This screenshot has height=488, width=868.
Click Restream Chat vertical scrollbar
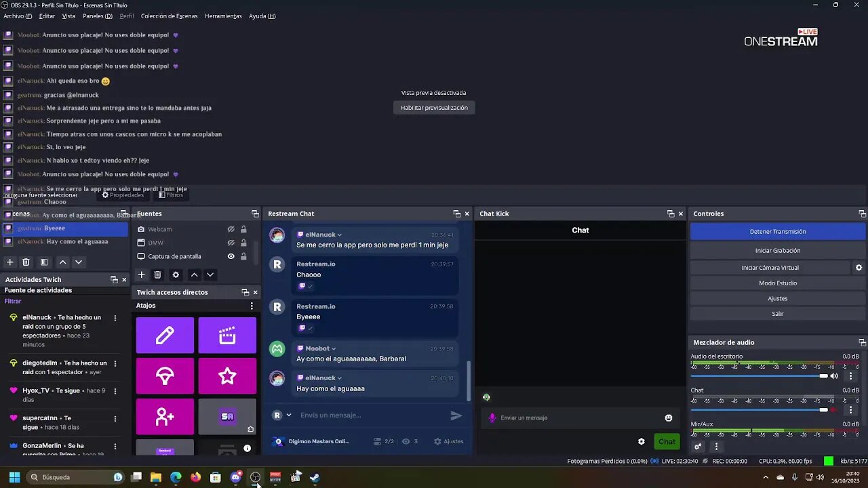coord(468,380)
